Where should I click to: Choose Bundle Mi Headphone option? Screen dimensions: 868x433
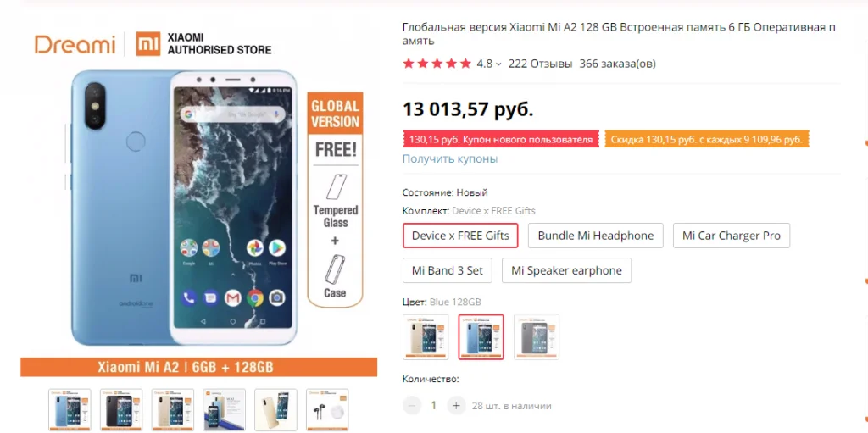tap(596, 236)
